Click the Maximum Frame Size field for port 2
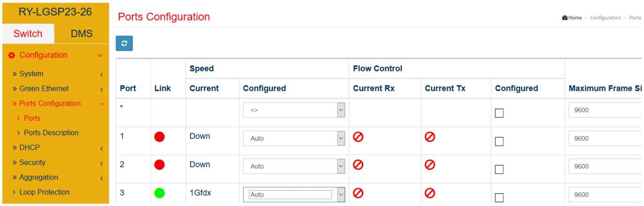The height and width of the screenshot is (206, 644). pyautogui.click(x=606, y=166)
